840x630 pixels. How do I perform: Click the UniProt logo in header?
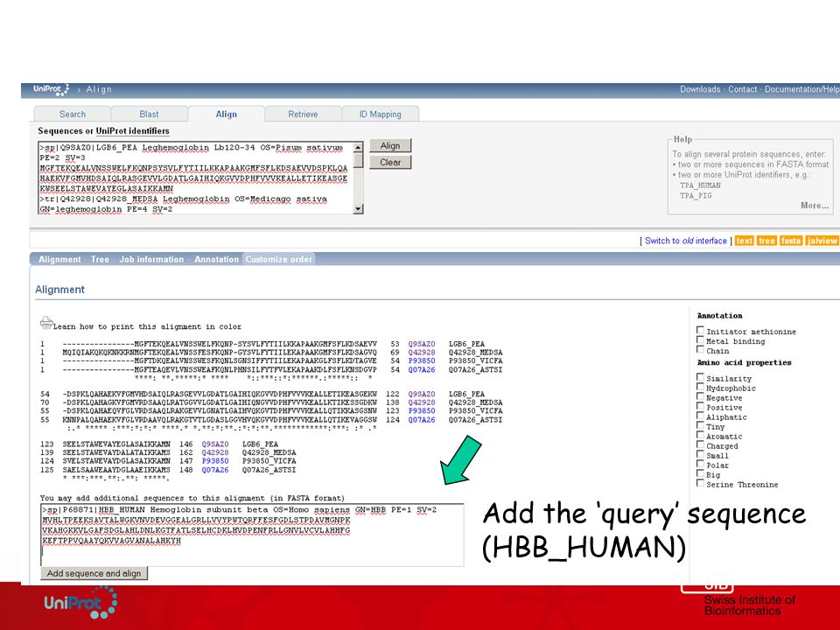tap(51, 89)
